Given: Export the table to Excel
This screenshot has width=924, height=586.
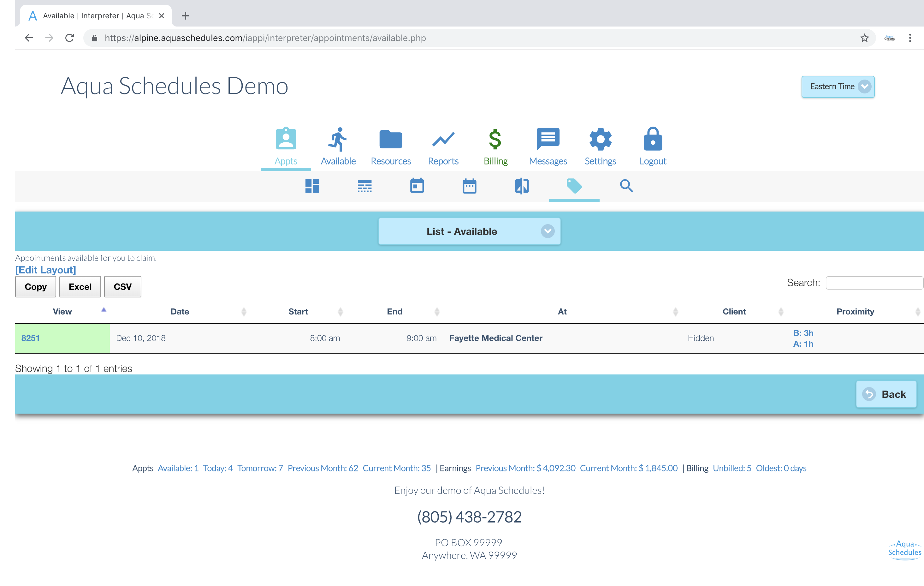Looking at the screenshot, I should pyautogui.click(x=80, y=287).
